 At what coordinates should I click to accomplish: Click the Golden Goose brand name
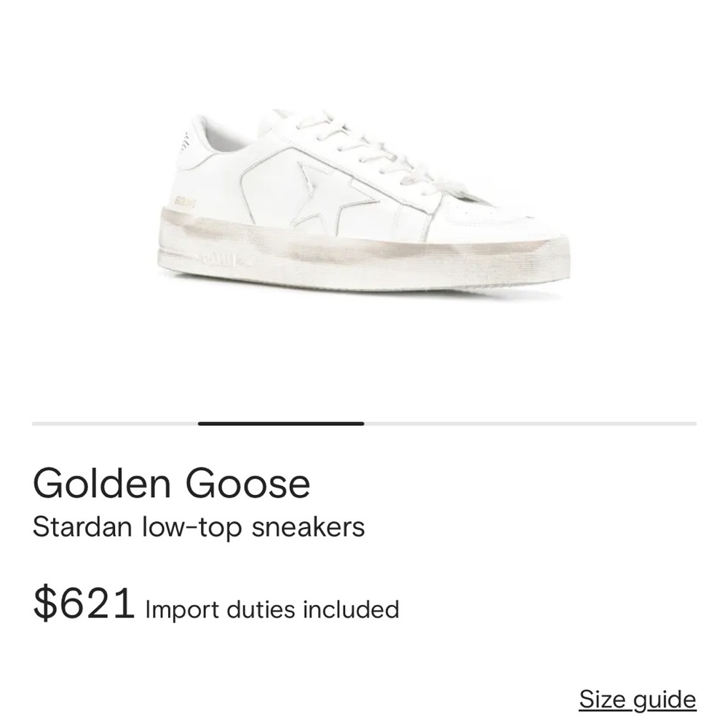click(x=171, y=484)
